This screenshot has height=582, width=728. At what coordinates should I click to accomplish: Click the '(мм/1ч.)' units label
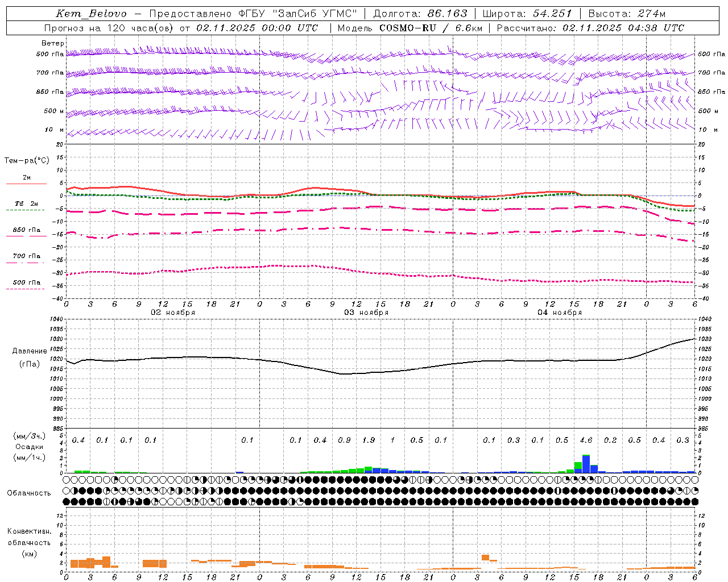(30, 458)
